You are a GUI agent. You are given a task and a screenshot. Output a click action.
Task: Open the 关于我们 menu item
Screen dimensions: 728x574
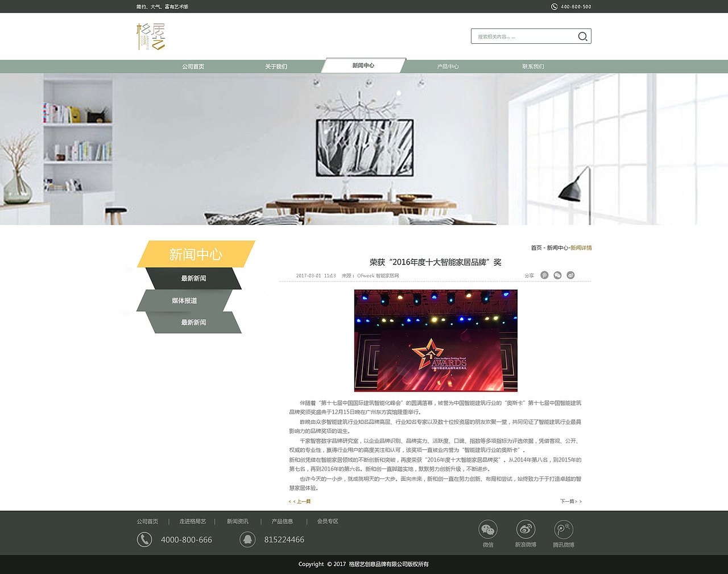click(277, 66)
